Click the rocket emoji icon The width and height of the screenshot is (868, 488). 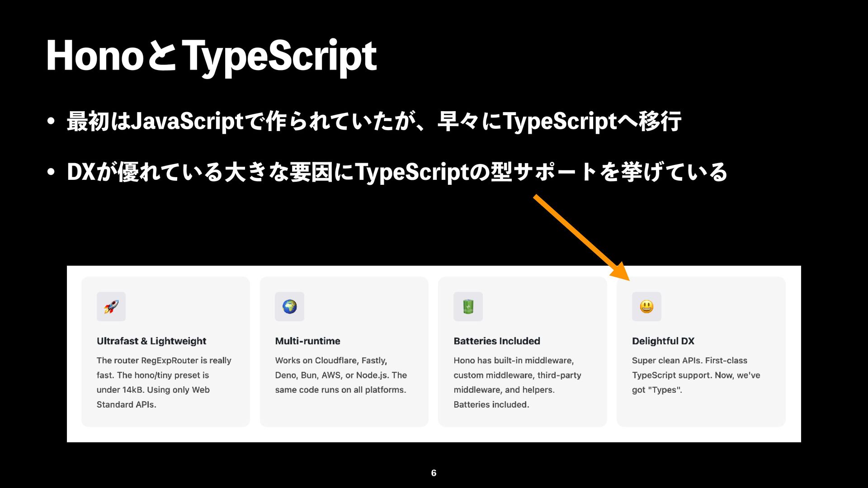click(x=111, y=307)
